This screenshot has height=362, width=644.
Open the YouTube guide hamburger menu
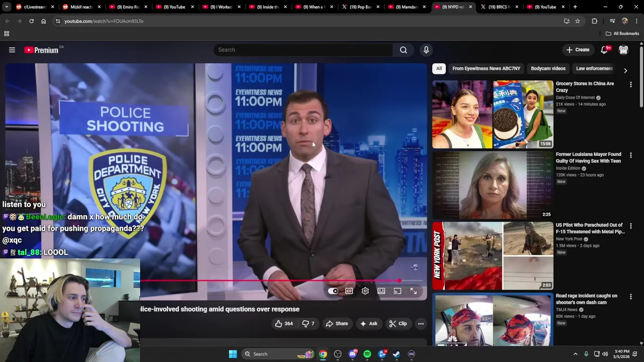[12, 50]
